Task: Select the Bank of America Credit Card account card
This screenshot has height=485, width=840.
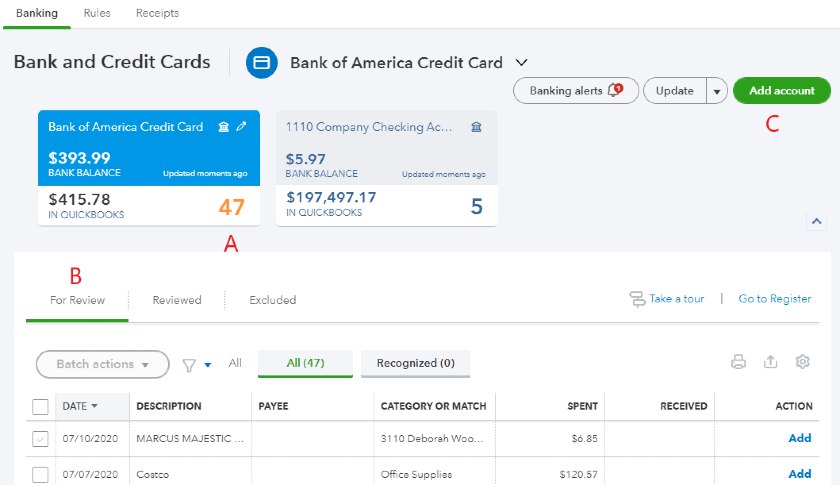Action: (x=149, y=168)
